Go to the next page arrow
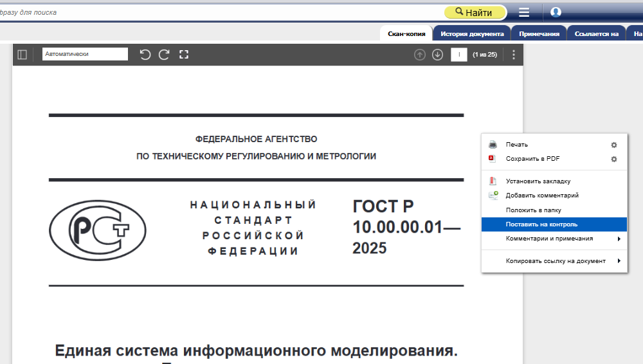643x364 pixels. (x=437, y=55)
